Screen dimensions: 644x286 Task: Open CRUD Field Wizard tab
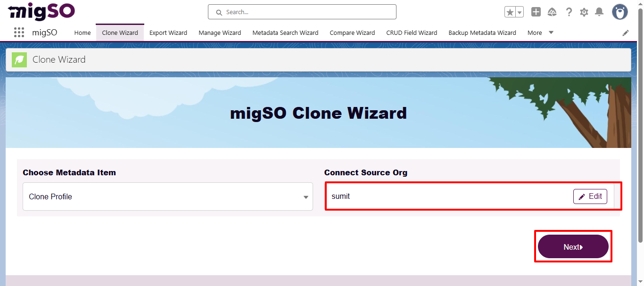(412, 33)
